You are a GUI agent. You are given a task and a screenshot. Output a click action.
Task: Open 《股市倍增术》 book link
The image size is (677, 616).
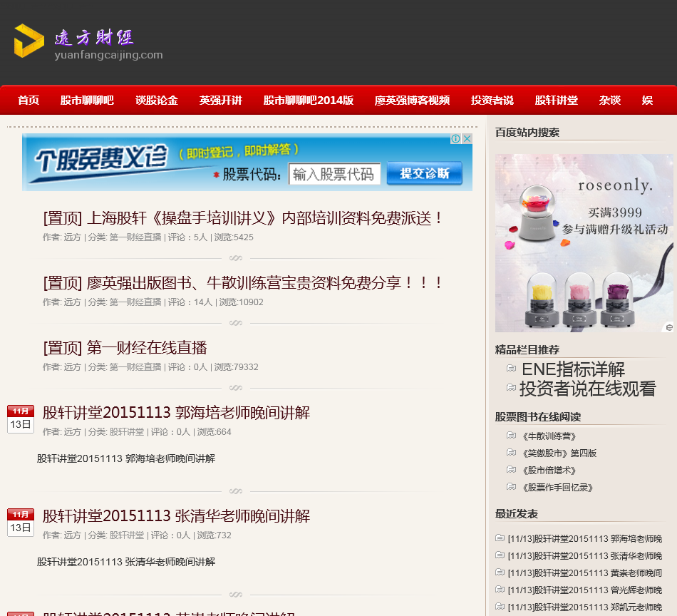[x=549, y=471]
